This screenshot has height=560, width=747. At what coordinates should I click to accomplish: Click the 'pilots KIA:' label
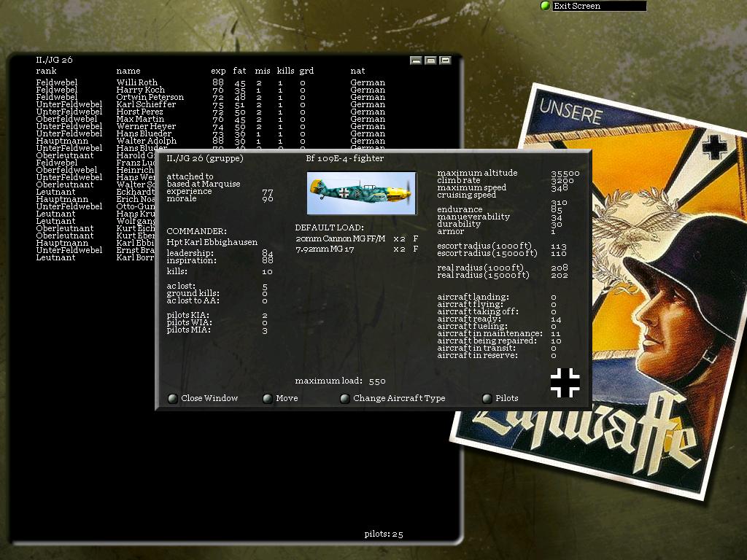187,315
